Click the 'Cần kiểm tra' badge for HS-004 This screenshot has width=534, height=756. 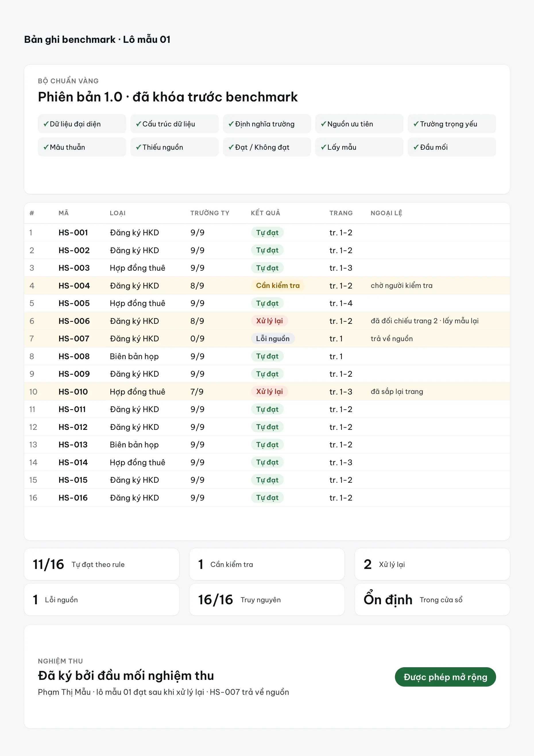(278, 286)
